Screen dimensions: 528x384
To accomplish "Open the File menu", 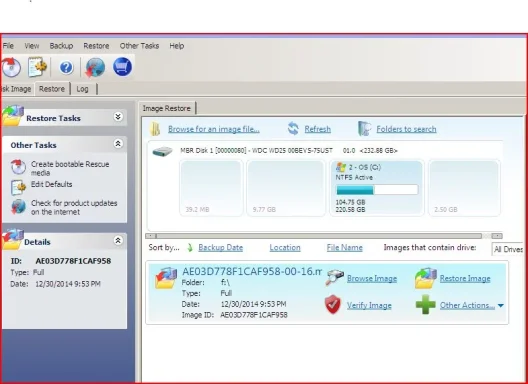I will coord(8,46).
